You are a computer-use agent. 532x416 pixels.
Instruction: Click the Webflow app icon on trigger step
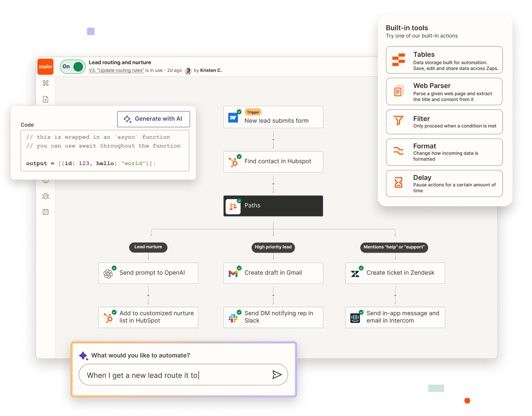pyautogui.click(x=233, y=118)
